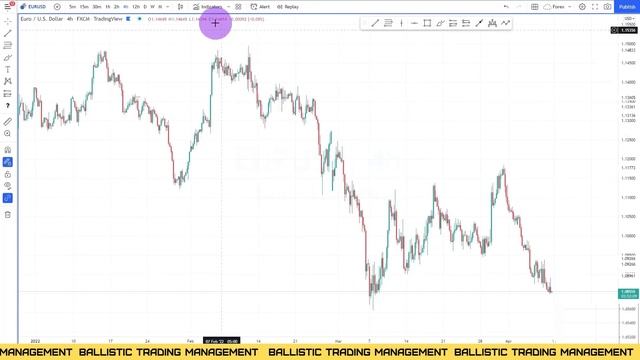The image size is (640, 360).
Task: Select the D daily timeframe
Action: pyautogui.click(x=145, y=7)
